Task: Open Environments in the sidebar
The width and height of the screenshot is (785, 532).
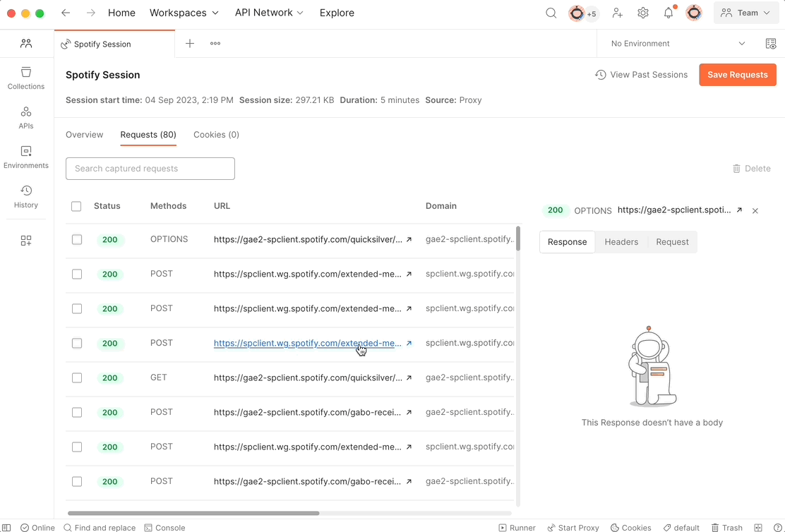Action: [26, 157]
